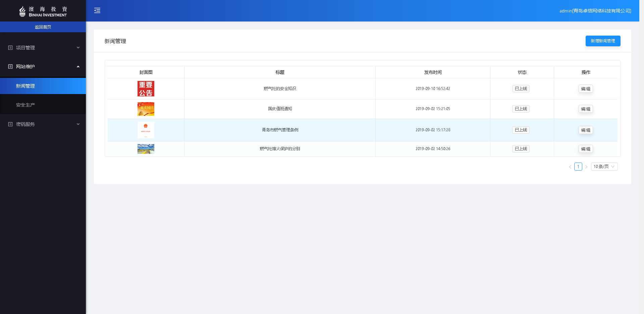Open the 国庆 cover thumbnail
The height and width of the screenshot is (314, 644).
(x=146, y=109)
